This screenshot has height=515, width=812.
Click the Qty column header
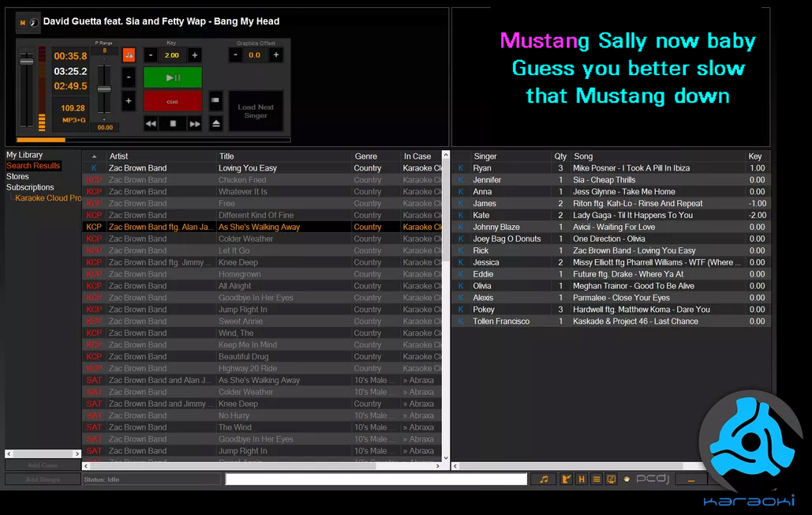point(560,156)
